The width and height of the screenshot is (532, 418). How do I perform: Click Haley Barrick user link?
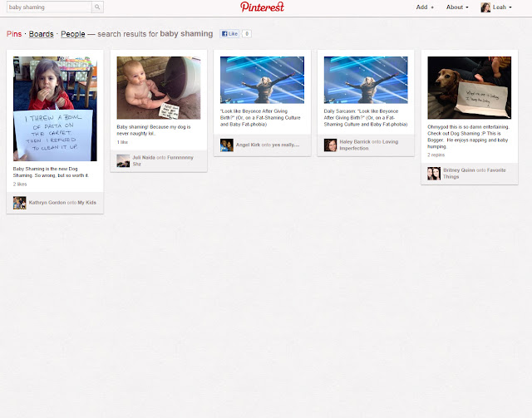click(x=355, y=142)
